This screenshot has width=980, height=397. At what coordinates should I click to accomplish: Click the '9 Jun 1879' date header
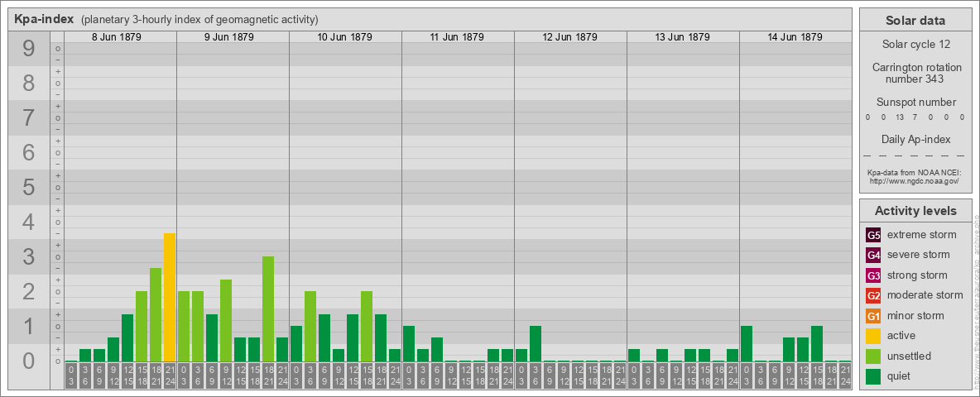(229, 37)
